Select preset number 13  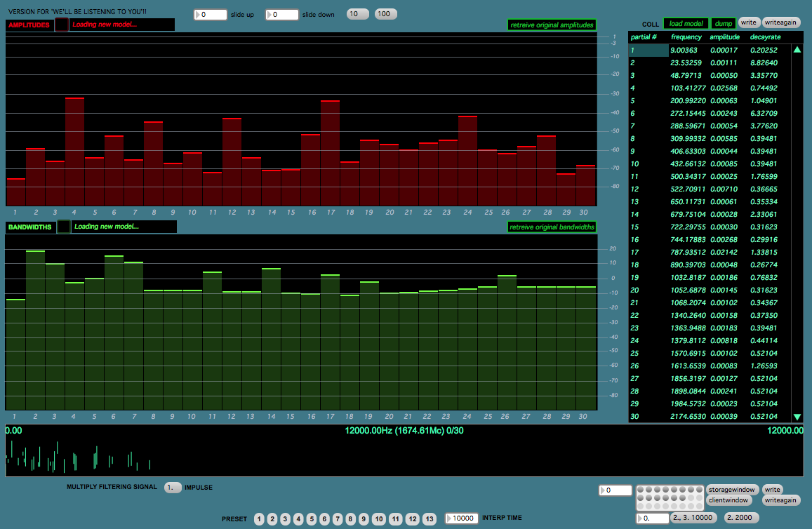tap(430, 519)
